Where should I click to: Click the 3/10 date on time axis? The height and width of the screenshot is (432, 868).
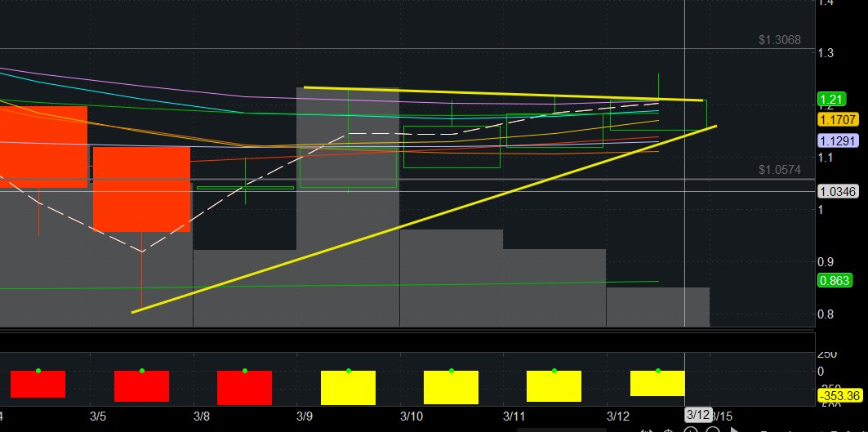click(x=412, y=416)
